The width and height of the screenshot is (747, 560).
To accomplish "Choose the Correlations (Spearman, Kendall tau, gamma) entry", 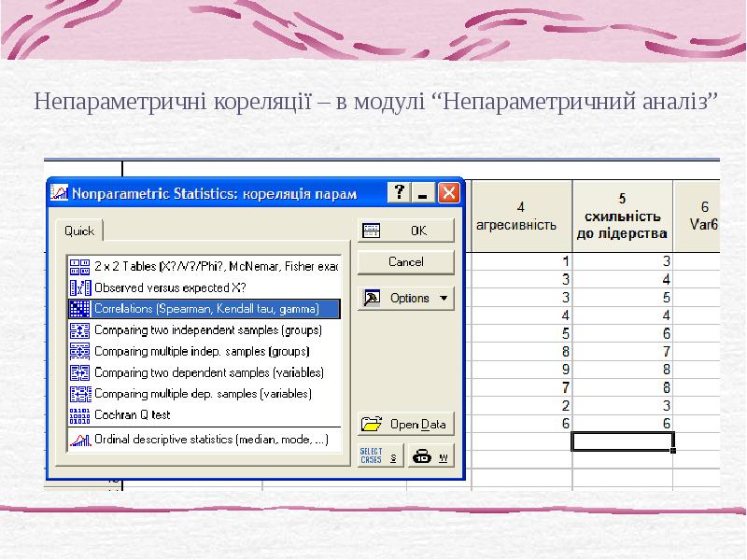I will point(206,309).
